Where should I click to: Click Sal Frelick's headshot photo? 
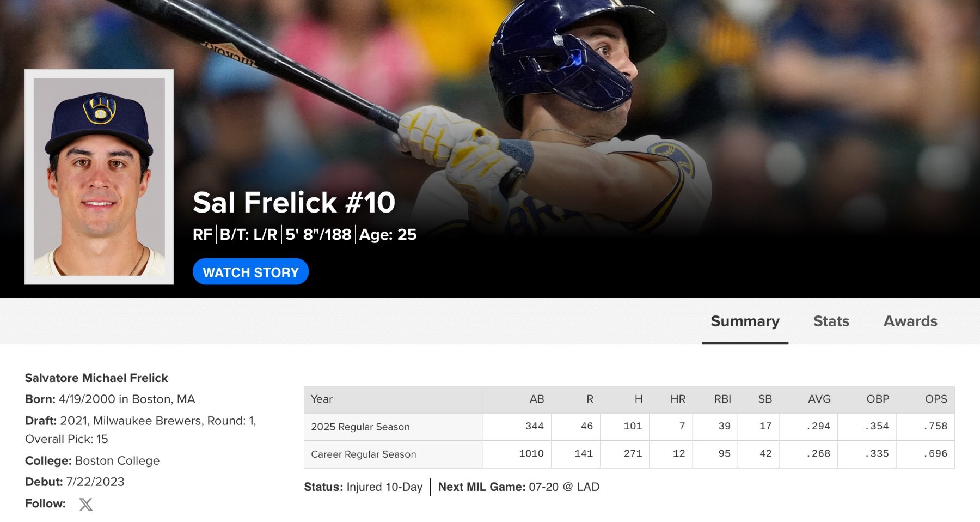click(99, 177)
